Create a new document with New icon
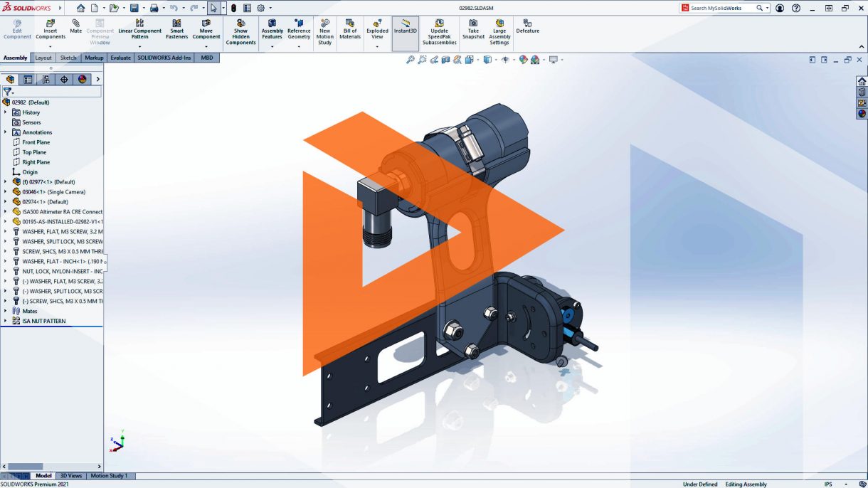This screenshot has height=488, width=868. pos(94,8)
